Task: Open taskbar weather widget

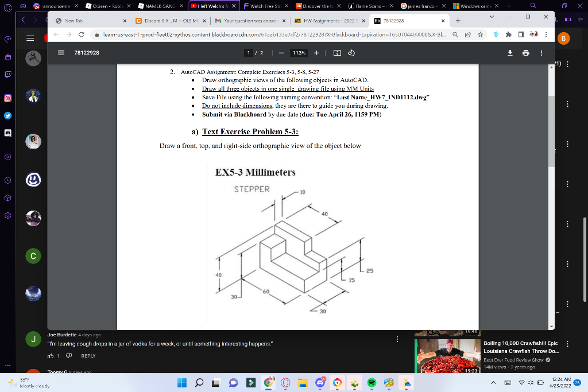Action: click(x=30, y=383)
